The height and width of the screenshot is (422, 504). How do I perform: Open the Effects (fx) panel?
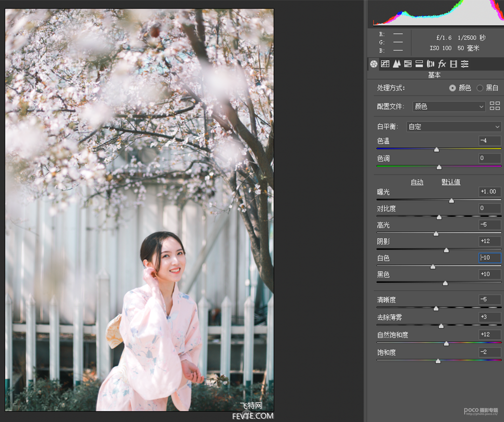coord(442,64)
